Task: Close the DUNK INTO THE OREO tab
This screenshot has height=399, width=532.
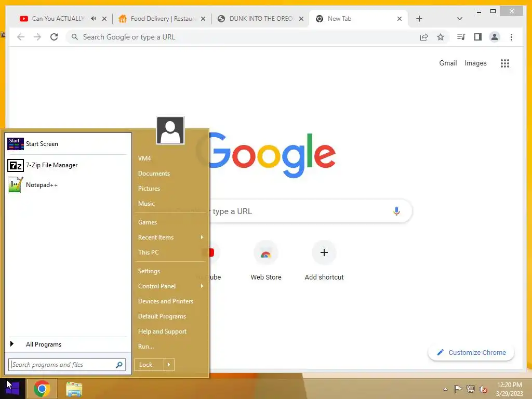Action: (x=301, y=19)
